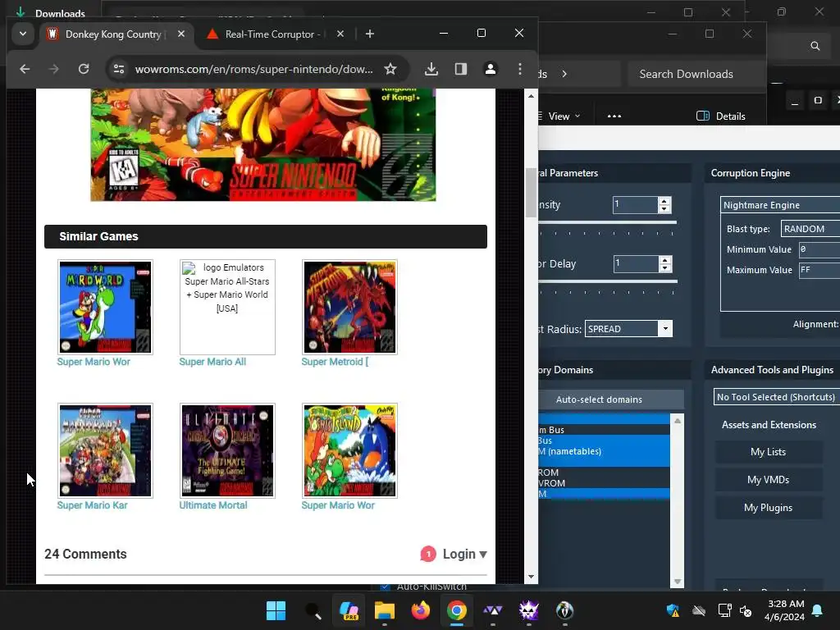Reload the wowroms page
Image resolution: width=840 pixels, height=630 pixels.
pos(84,69)
